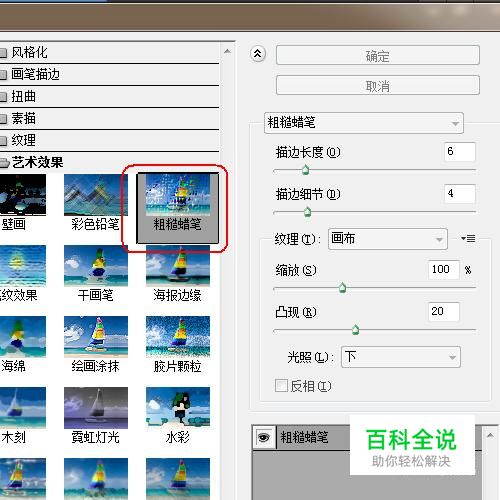Click the 取消 button
The width and height of the screenshot is (500, 500).
[378, 85]
